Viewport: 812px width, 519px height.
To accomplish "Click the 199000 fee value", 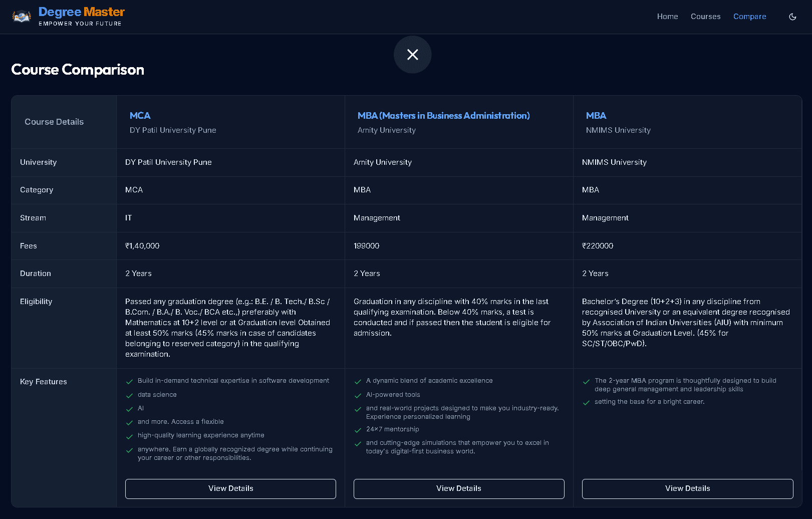I will (x=366, y=246).
